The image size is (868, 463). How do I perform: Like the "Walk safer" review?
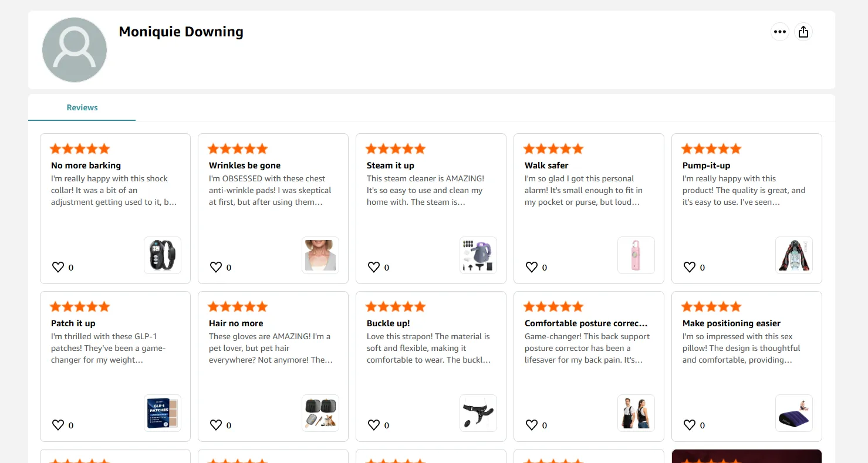click(x=532, y=268)
